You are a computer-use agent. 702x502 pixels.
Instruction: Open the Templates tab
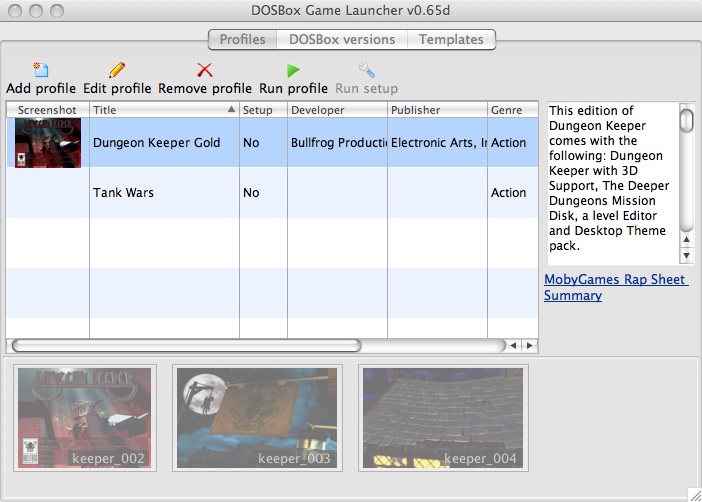point(451,40)
